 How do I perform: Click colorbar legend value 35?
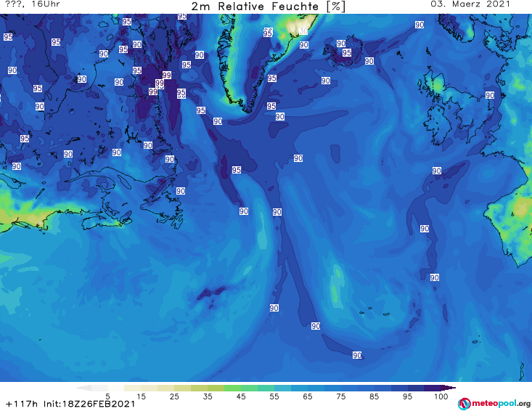click(x=208, y=396)
